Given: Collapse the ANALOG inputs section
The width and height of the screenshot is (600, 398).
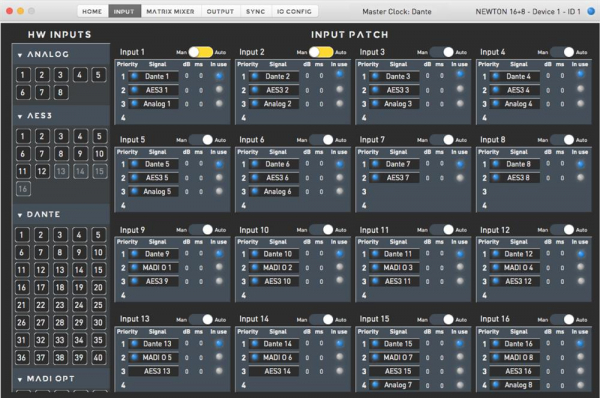Looking at the screenshot, I should click(x=20, y=55).
